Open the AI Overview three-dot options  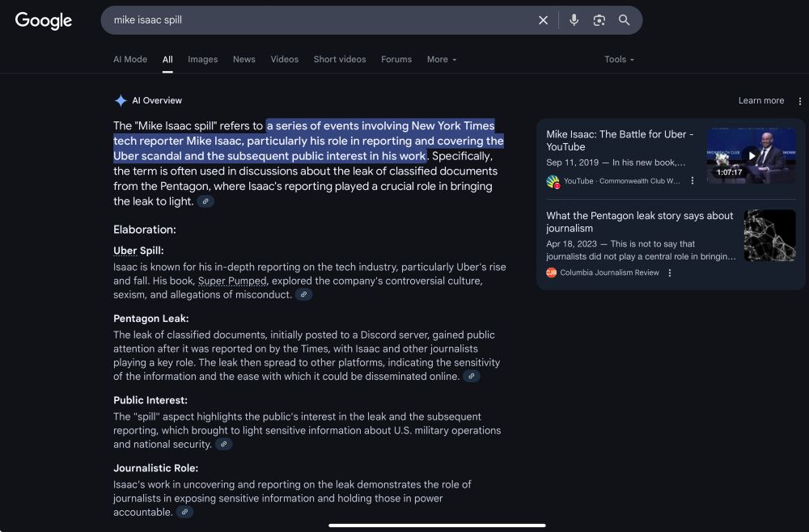(x=800, y=101)
